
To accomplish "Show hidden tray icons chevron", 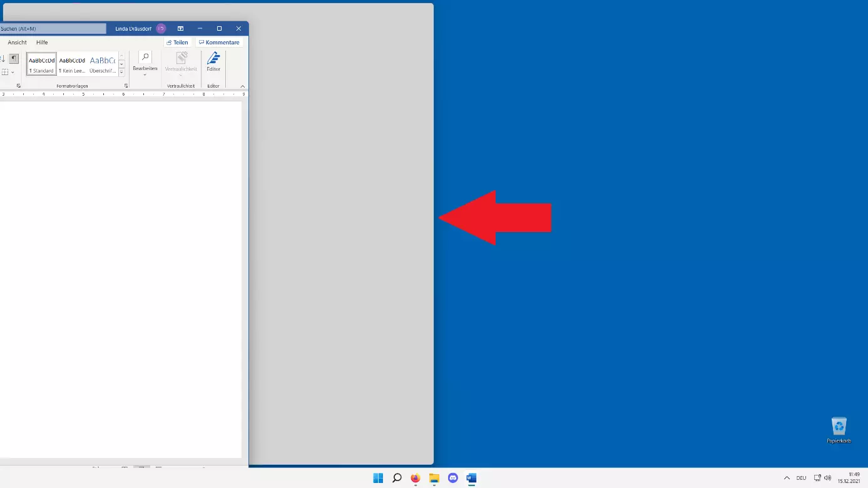I will [x=787, y=478].
